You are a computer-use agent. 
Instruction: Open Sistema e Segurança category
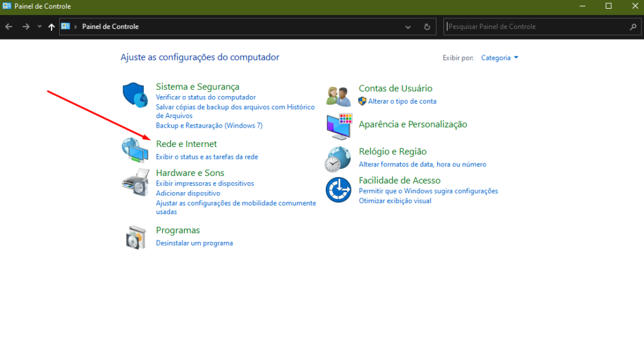197,87
